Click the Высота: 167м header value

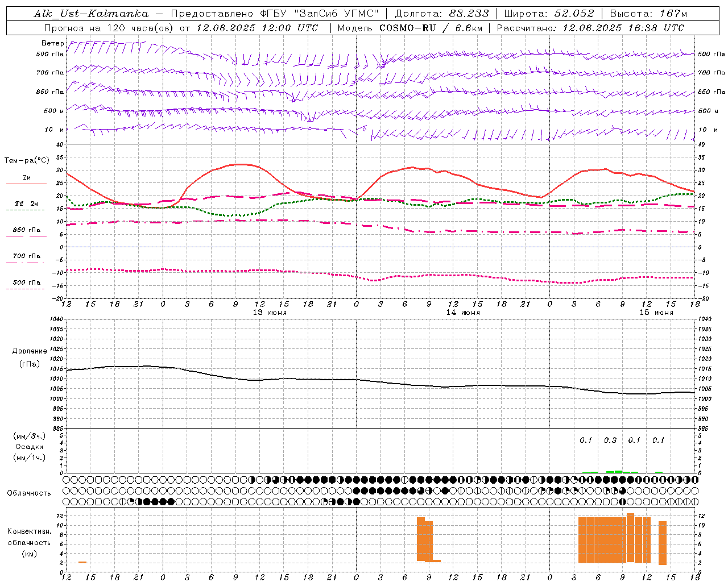coord(648,14)
